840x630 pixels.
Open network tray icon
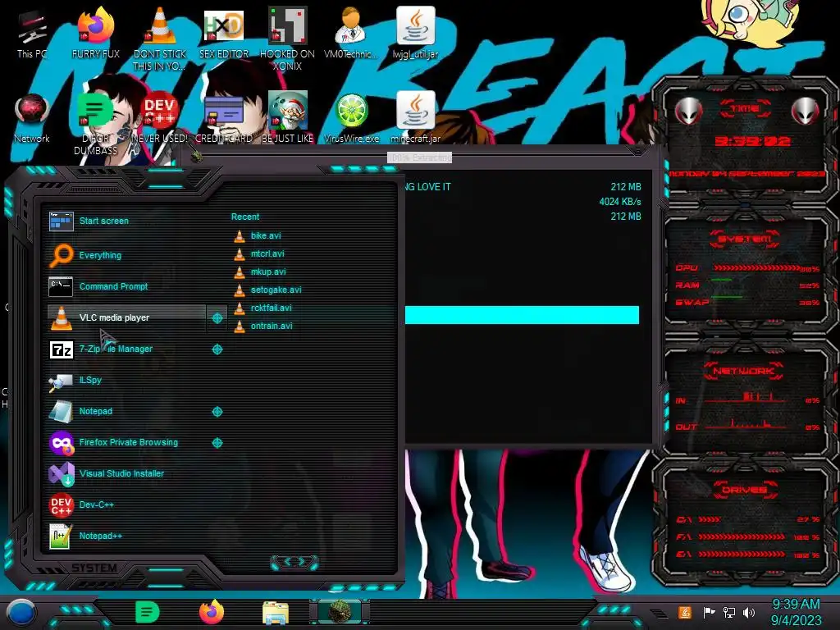pos(728,612)
